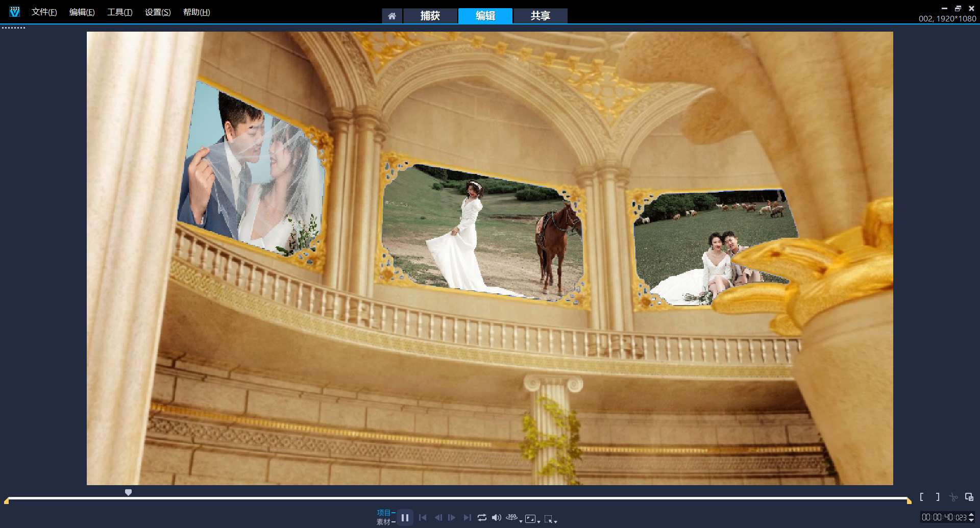Image resolution: width=980 pixels, height=528 pixels.
Task: Click the video preview image area
Action: click(490, 258)
